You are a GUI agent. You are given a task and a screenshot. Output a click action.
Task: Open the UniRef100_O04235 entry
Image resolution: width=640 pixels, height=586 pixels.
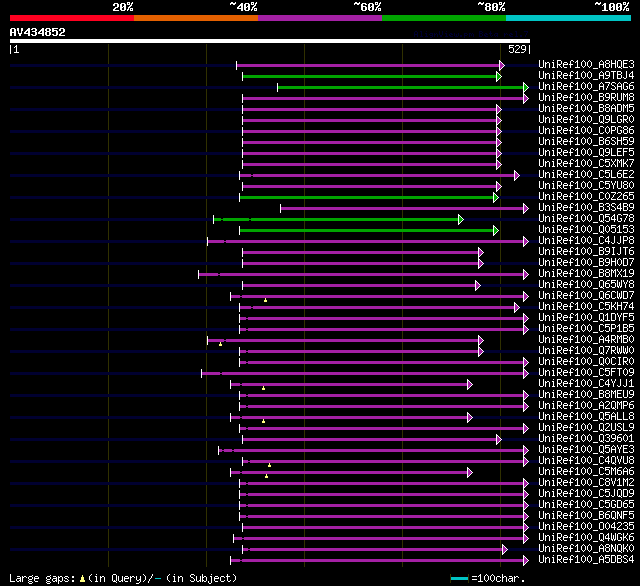point(586,527)
